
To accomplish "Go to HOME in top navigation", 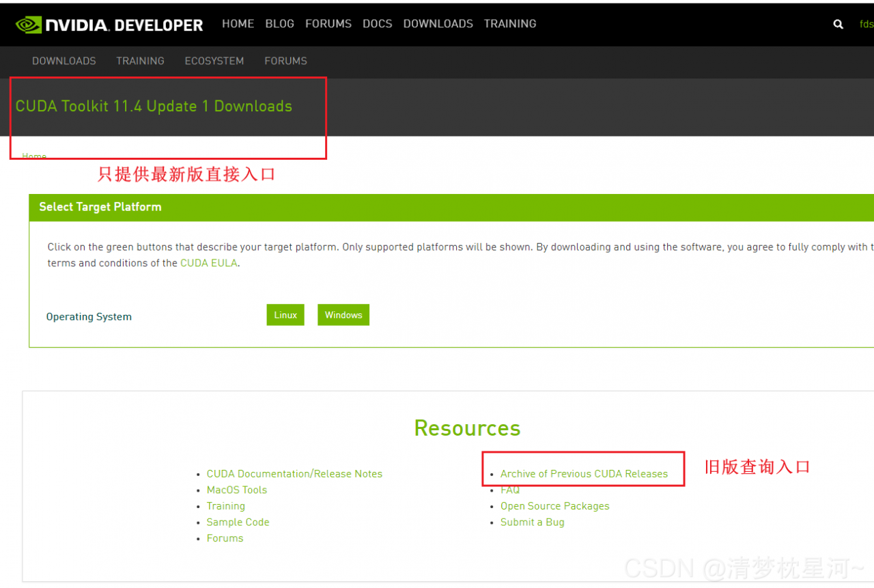I will [x=238, y=24].
